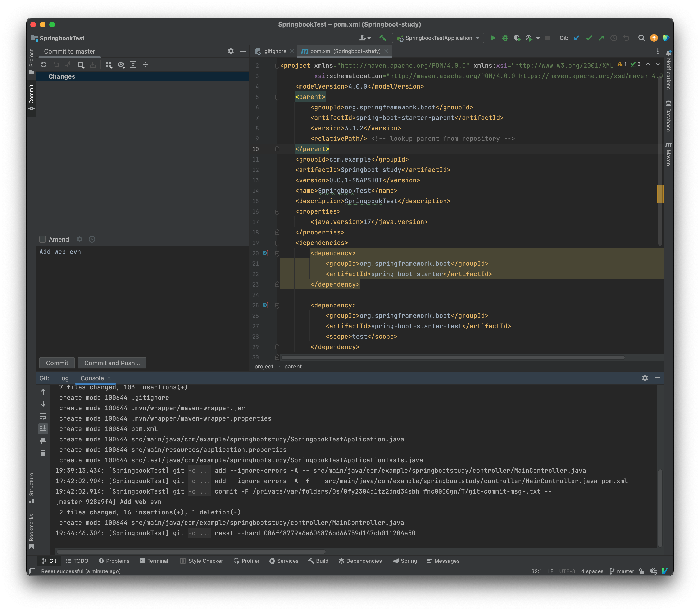Image resolution: width=700 pixels, height=611 pixels.
Task: Toggle read-only lock icon in status bar
Action: tap(641, 571)
